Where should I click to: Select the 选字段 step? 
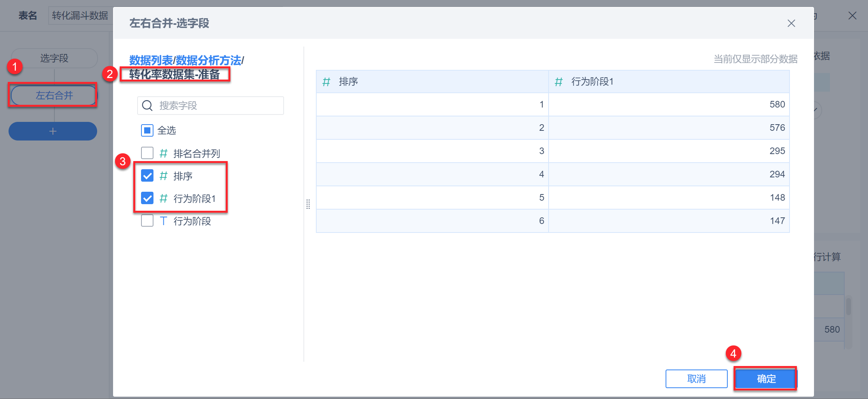coord(54,58)
